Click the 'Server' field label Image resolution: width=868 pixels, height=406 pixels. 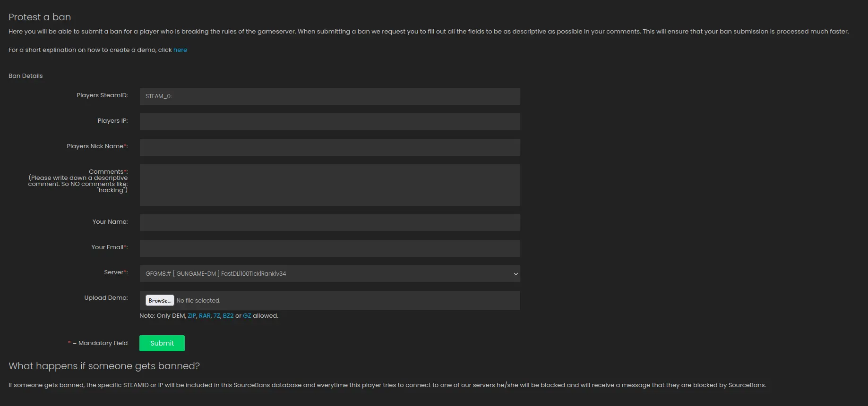point(115,272)
